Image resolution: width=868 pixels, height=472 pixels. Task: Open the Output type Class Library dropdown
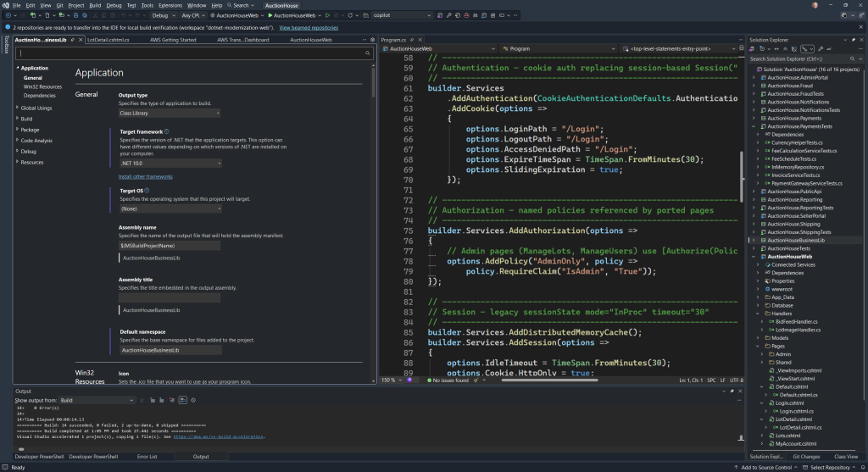pyautogui.click(x=170, y=113)
